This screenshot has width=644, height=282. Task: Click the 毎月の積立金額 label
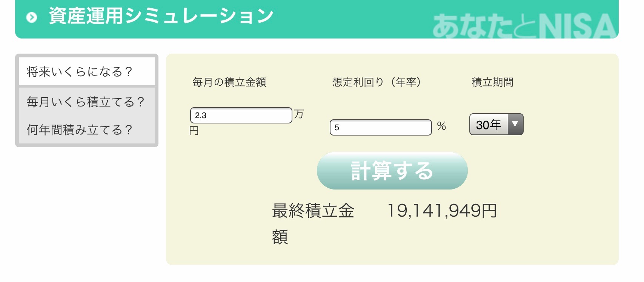(229, 82)
